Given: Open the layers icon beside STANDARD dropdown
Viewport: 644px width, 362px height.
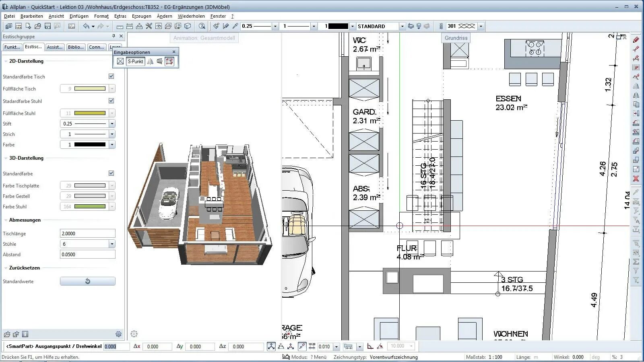Looking at the screenshot, I should [411, 26].
